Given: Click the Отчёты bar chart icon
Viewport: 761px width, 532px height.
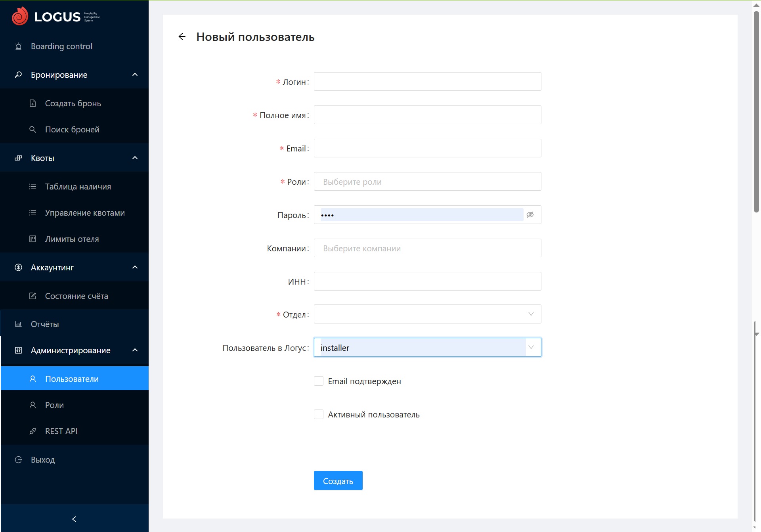Looking at the screenshot, I should point(18,324).
